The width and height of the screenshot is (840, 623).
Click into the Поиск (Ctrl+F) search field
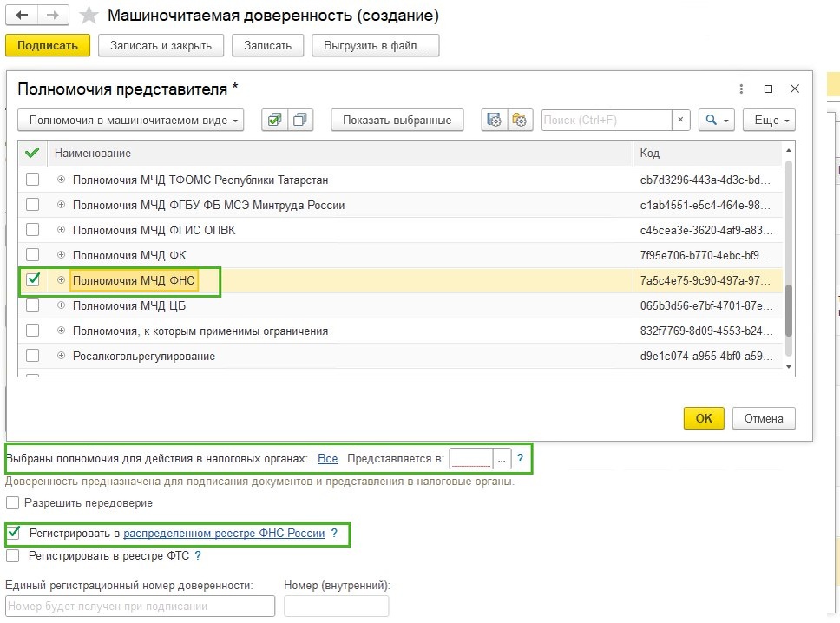[607, 120]
